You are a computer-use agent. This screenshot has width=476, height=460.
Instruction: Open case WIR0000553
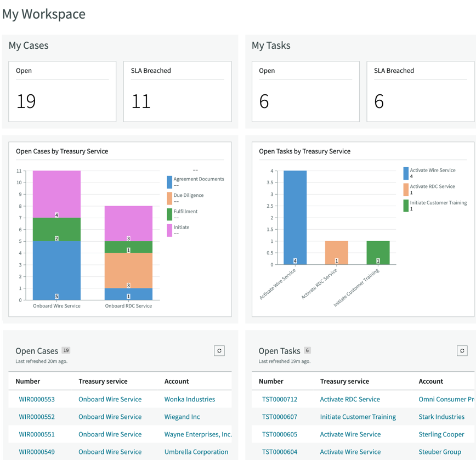37,399
